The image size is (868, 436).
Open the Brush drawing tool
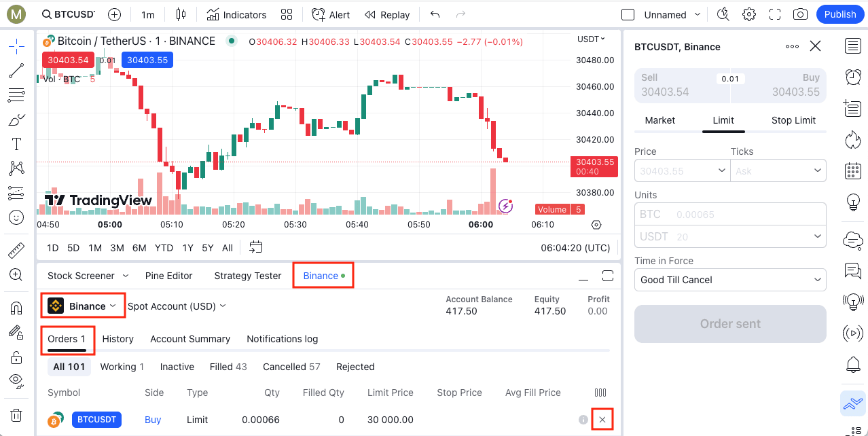point(16,119)
